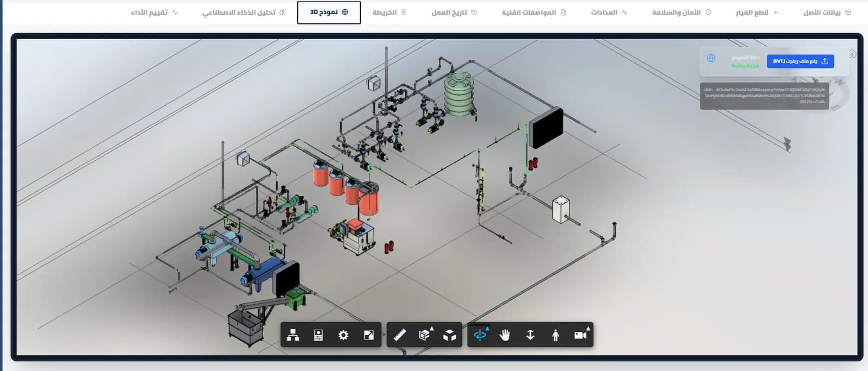The image size is (868, 371).
Task: Go to the الأمان والسلامة tab
Action: [681, 12]
